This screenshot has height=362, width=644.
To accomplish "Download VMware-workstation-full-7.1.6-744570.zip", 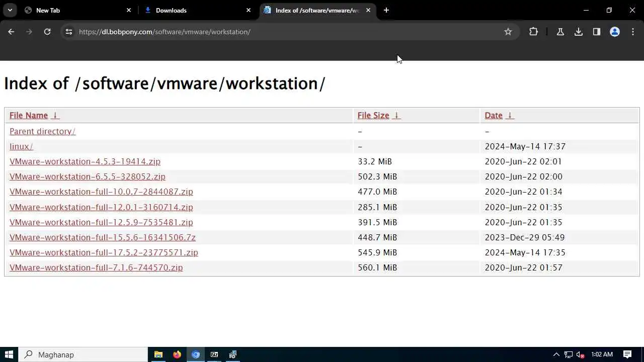I will point(96,267).
